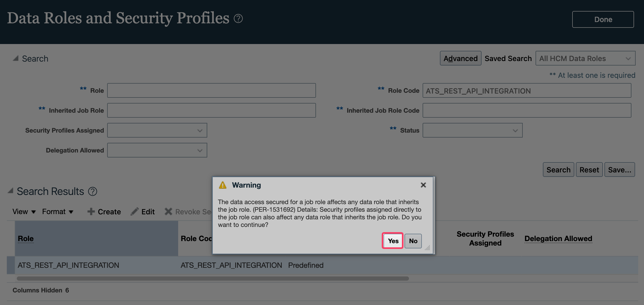Click the Columns Hidden 6 text
644x305 pixels.
(x=41, y=290)
